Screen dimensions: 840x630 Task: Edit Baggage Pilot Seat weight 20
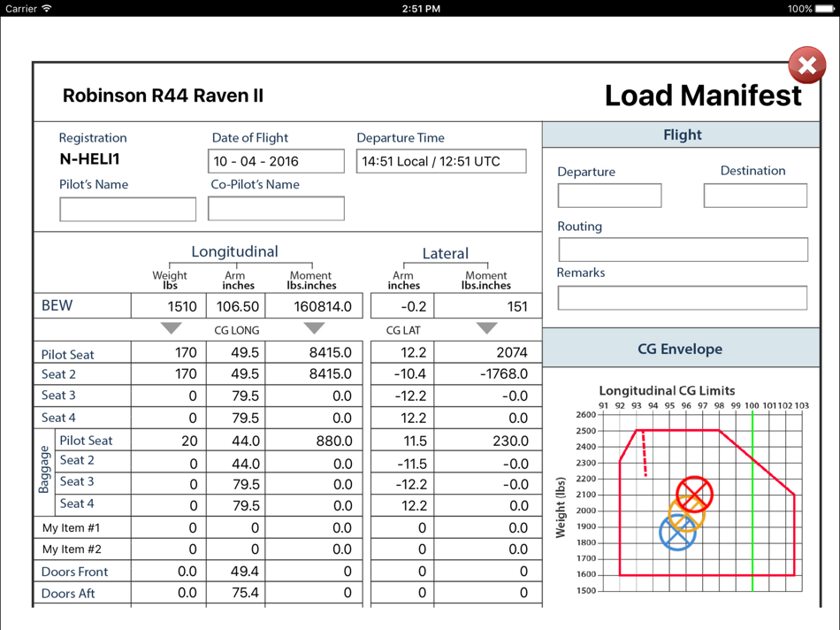point(169,440)
